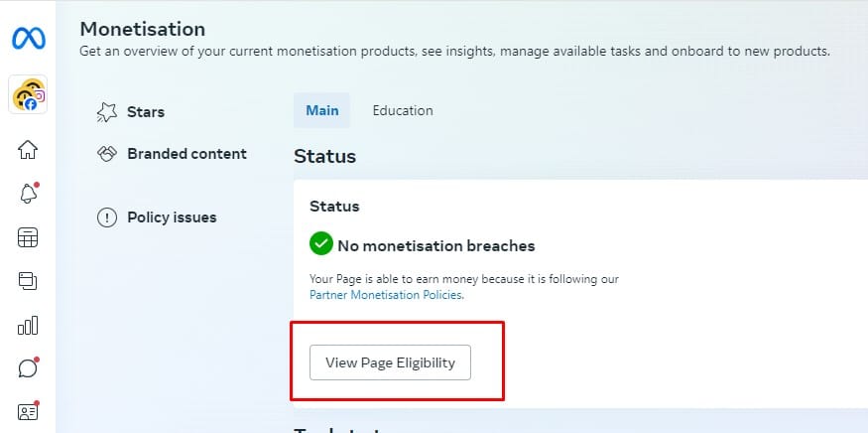Viewport: 868px width, 433px height.
Task: Open the notifications bell
Action: (x=28, y=194)
